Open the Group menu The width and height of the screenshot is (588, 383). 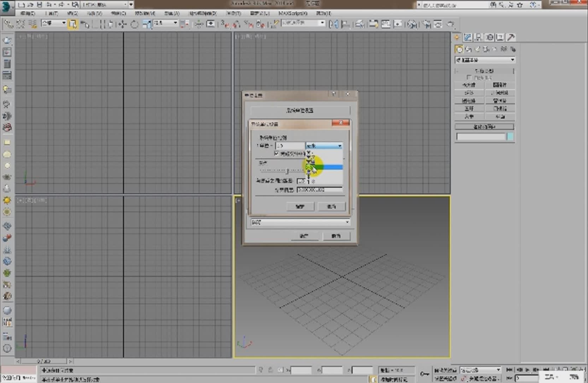tap(72, 13)
